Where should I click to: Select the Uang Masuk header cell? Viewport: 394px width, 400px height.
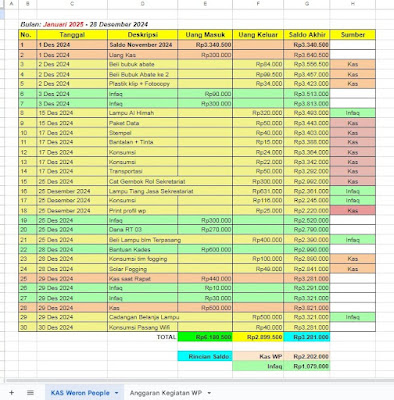pyautogui.click(x=205, y=35)
